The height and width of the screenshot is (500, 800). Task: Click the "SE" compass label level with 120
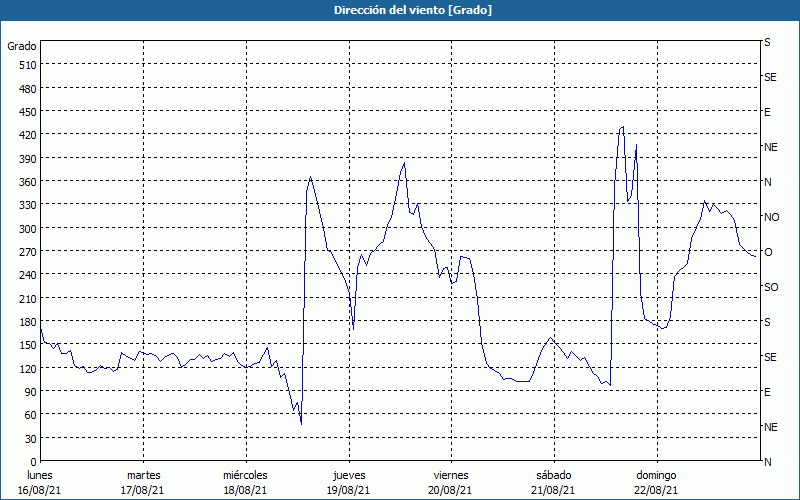[x=770, y=357]
